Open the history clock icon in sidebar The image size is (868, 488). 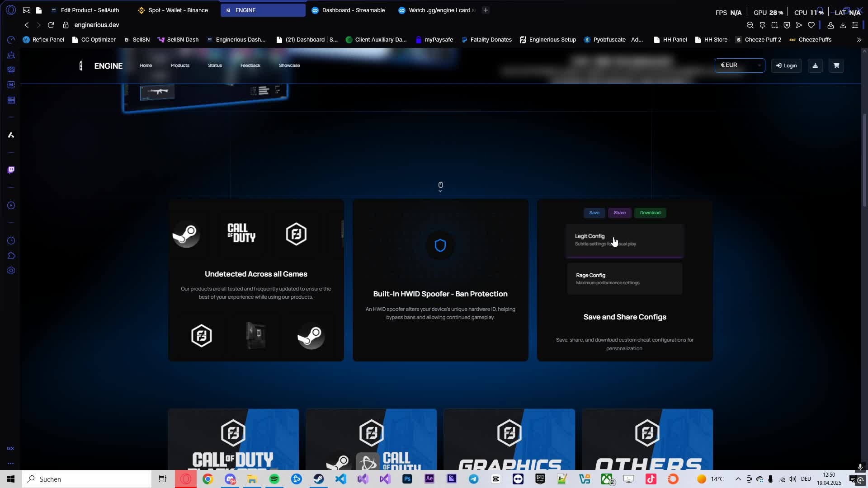point(11,240)
